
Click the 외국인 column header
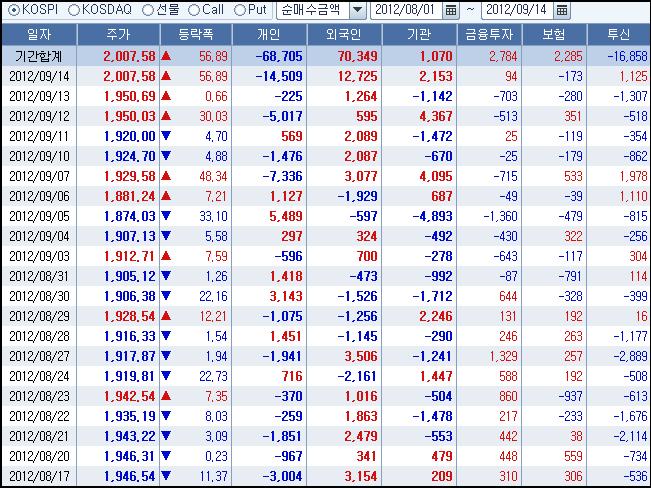(x=344, y=34)
